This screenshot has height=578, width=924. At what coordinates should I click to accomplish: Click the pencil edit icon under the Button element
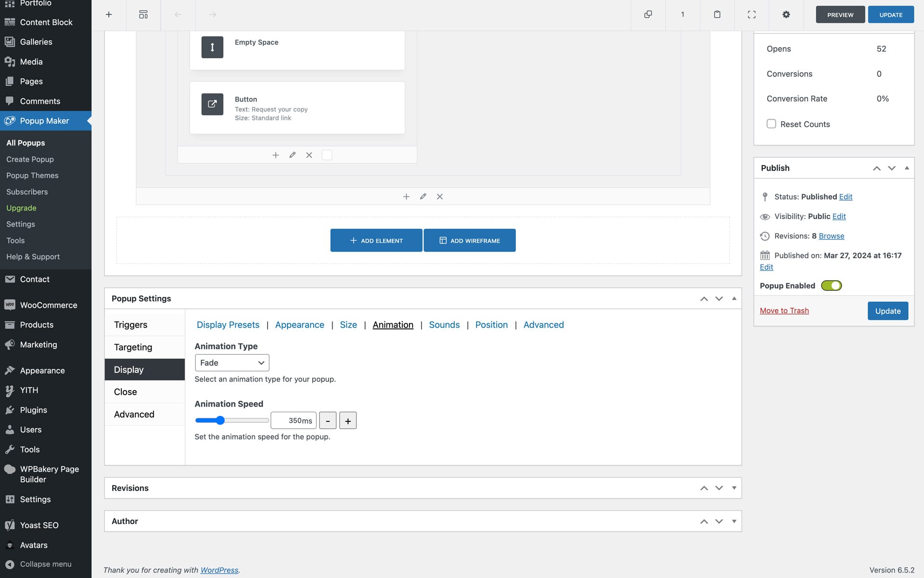point(292,155)
